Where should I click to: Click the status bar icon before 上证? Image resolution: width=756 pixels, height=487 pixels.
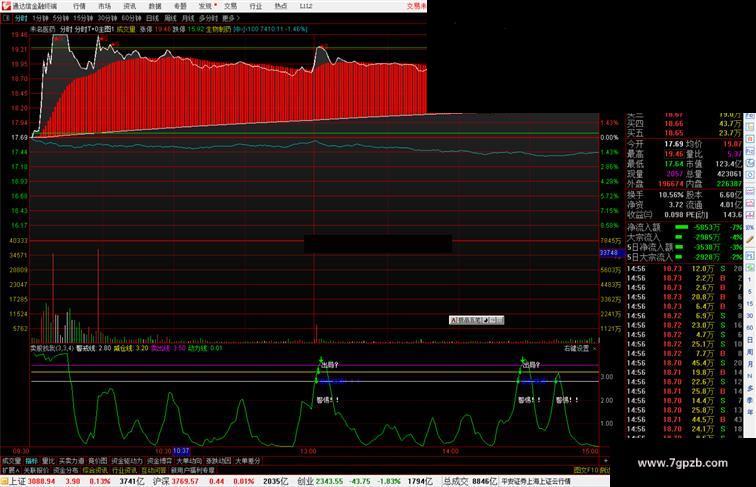tap(4, 481)
